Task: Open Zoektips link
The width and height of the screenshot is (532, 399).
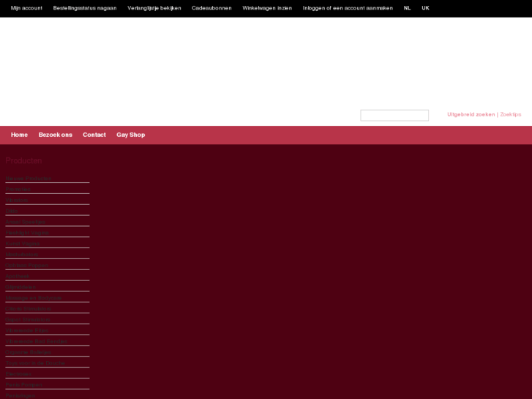Action: click(511, 114)
